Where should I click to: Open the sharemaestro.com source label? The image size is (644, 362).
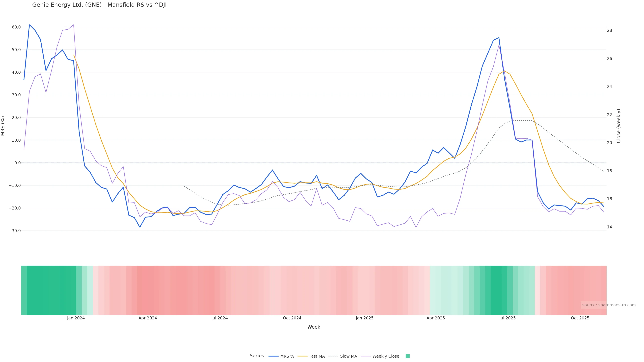tap(608, 305)
